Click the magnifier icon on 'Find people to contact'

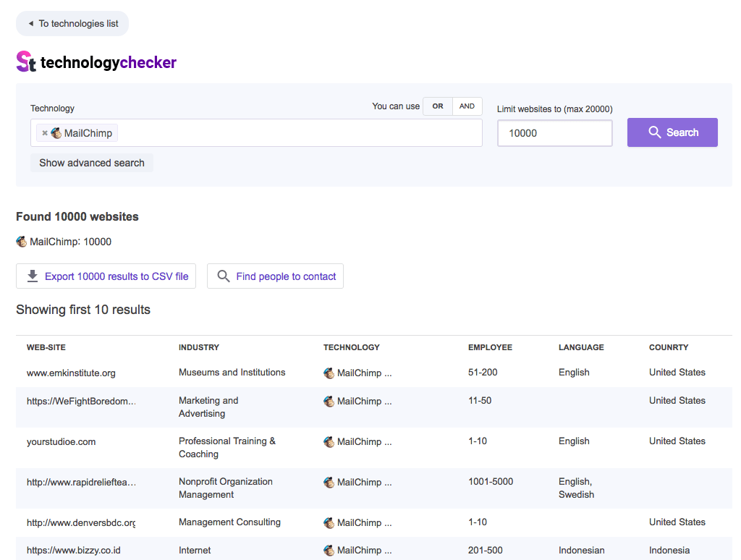(224, 276)
